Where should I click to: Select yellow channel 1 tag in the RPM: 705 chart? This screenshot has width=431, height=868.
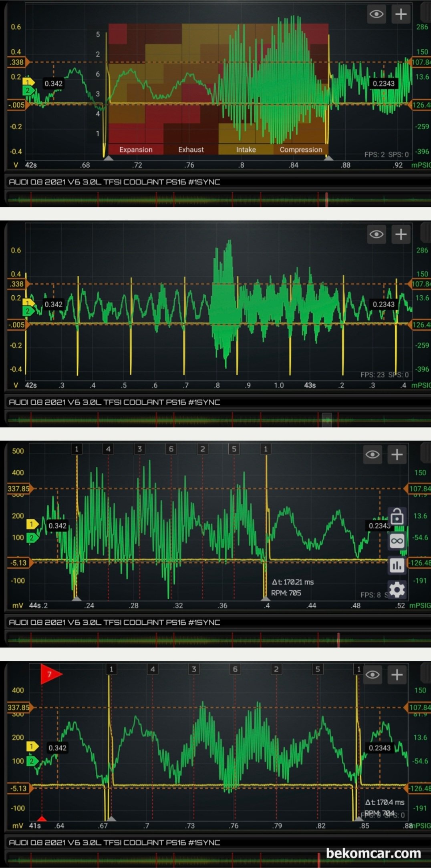click(x=32, y=524)
